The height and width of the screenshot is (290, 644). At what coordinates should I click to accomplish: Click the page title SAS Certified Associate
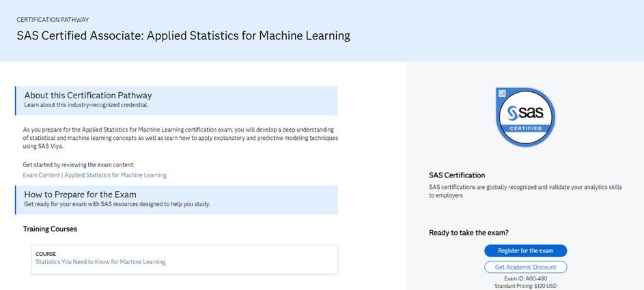pos(184,36)
